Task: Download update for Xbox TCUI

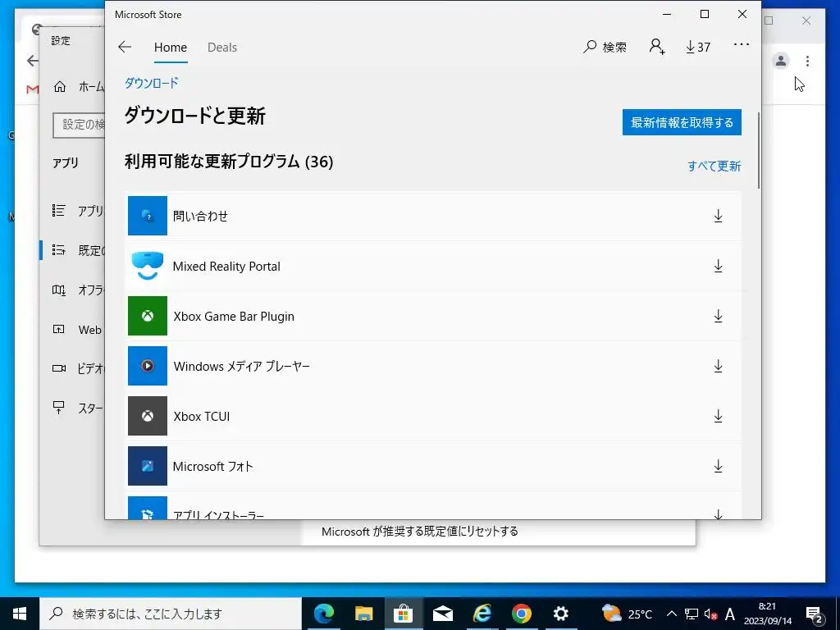Action: pyautogui.click(x=718, y=416)
